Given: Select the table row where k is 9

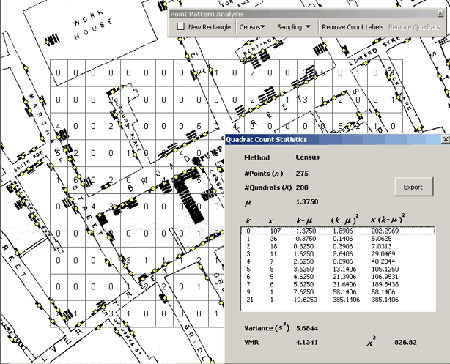Looking at the screenshot, I should pos(338,292).
